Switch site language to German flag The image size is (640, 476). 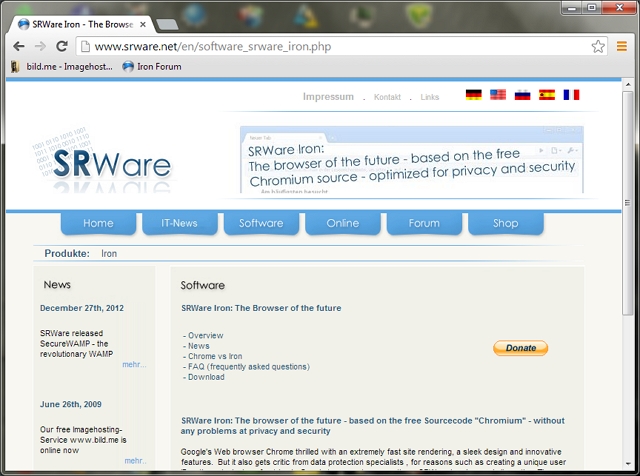pyautogui.click(x=473, y=95)
